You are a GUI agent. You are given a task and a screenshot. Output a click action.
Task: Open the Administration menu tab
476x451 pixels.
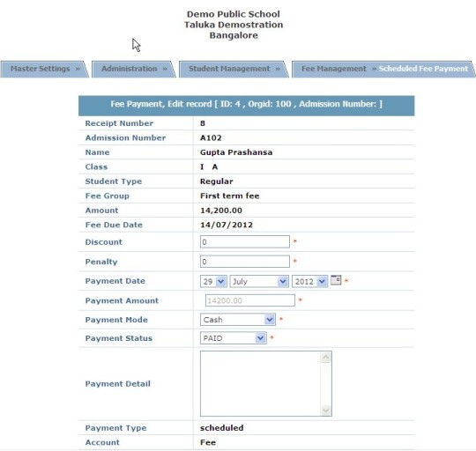[x=134, y=69]
